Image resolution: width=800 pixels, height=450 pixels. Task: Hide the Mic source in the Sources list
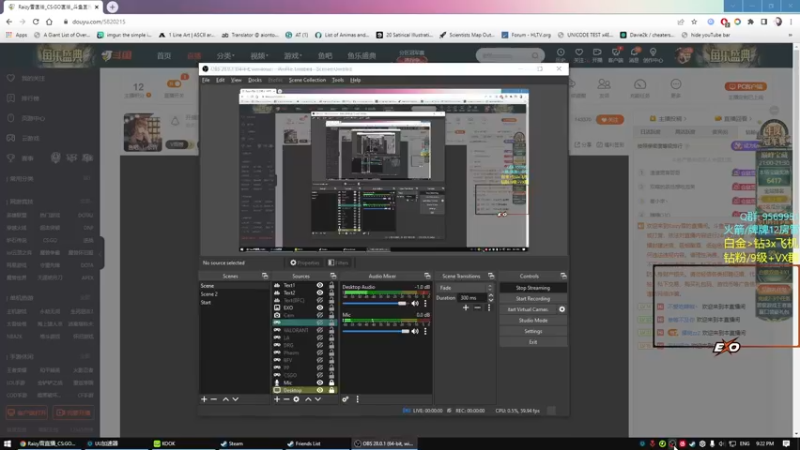pyautogui.click(x=320, y=383)
